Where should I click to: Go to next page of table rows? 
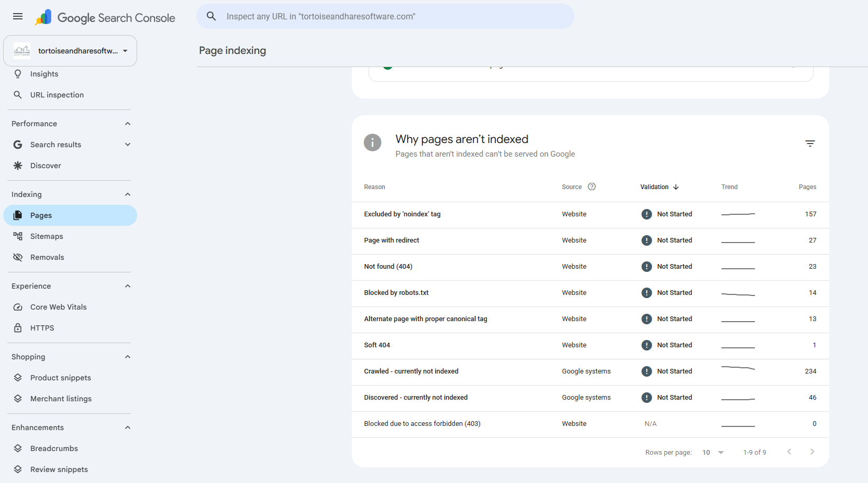(812, 452)
